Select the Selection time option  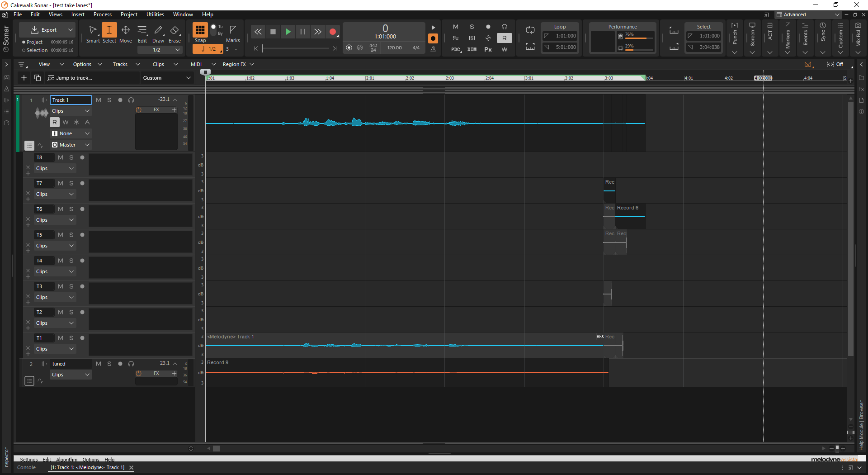click(35, 50)
